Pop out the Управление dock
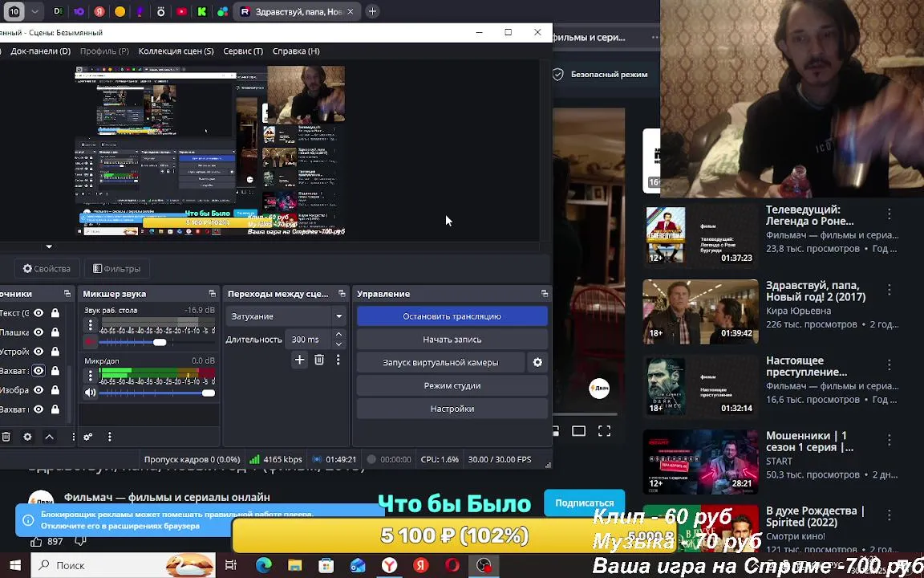The image size is (924, 578). [x=545, y=294]
